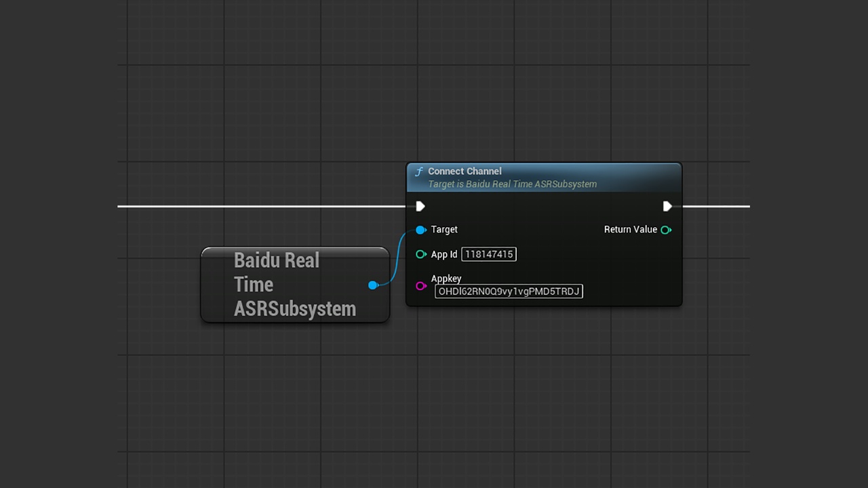Edit the App Id value field 118147415
The height and width of the screenshot is (488, 868).
click(x=489, y=254)
